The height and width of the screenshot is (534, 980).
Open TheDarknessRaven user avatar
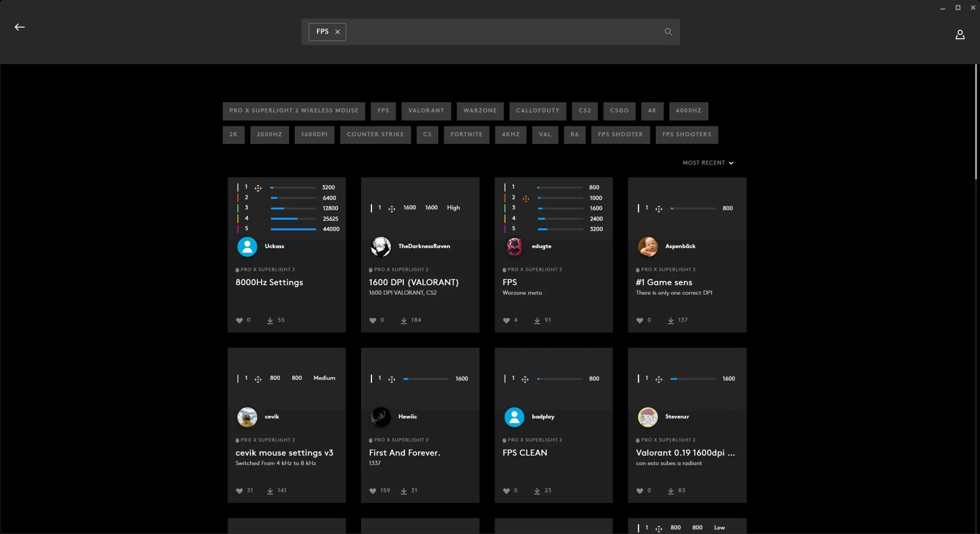(x=381, y=246)
